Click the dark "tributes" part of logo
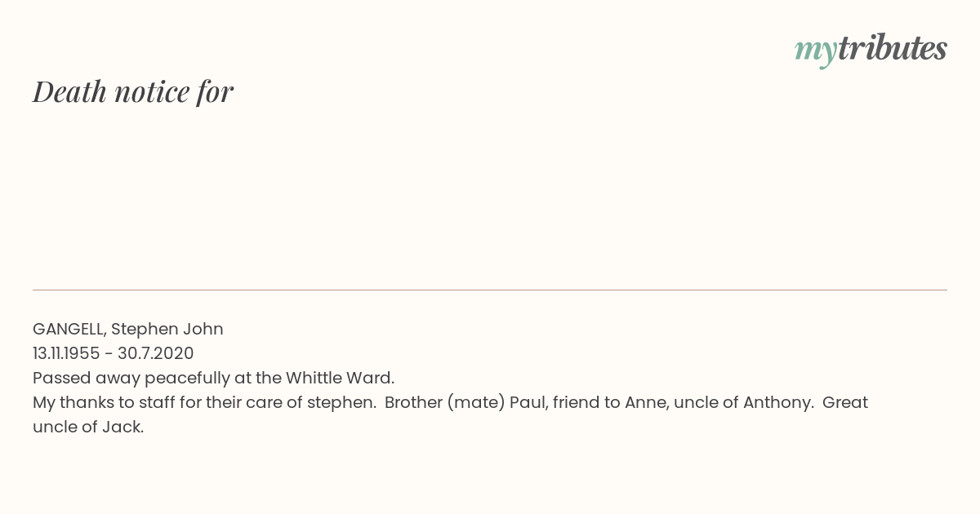 893,48
